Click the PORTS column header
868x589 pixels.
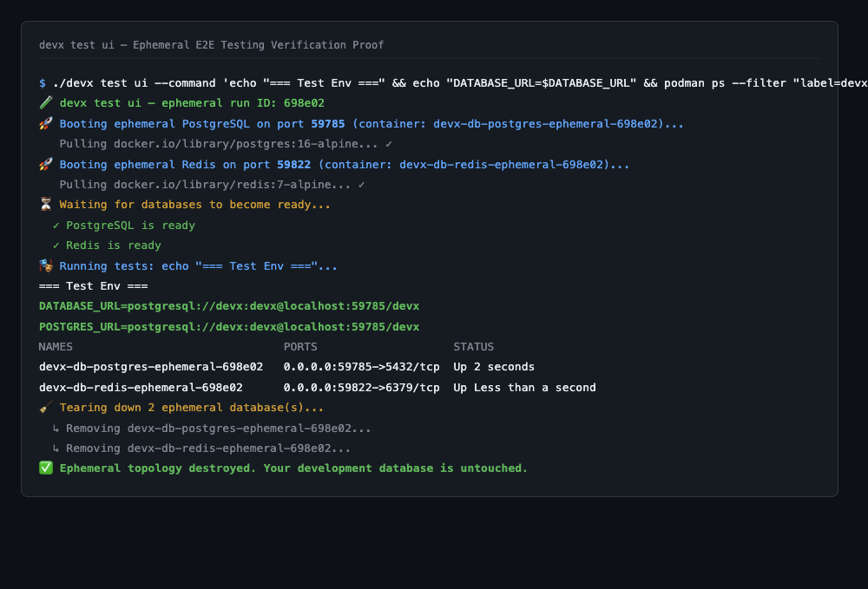300,347
